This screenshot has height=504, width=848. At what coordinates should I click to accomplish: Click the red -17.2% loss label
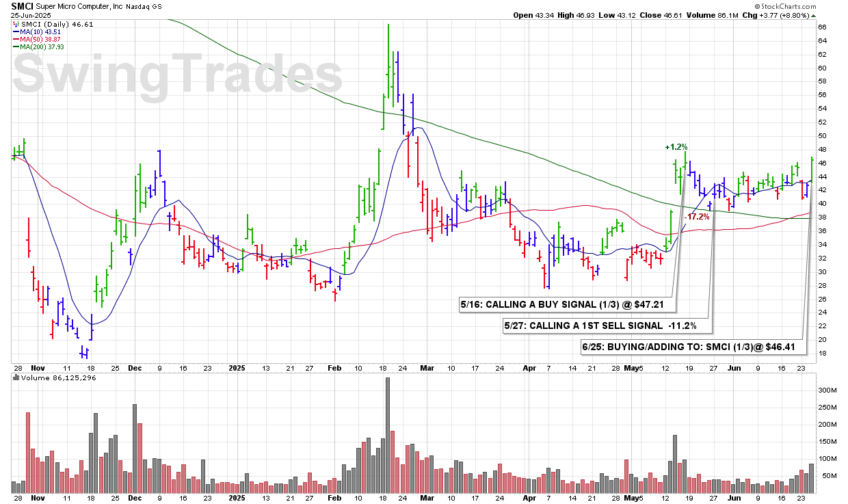click(698, 217)
